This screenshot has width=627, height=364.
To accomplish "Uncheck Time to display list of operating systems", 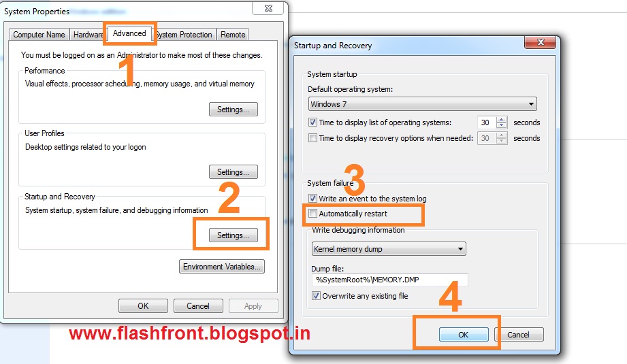I will (x=312, y=122).
